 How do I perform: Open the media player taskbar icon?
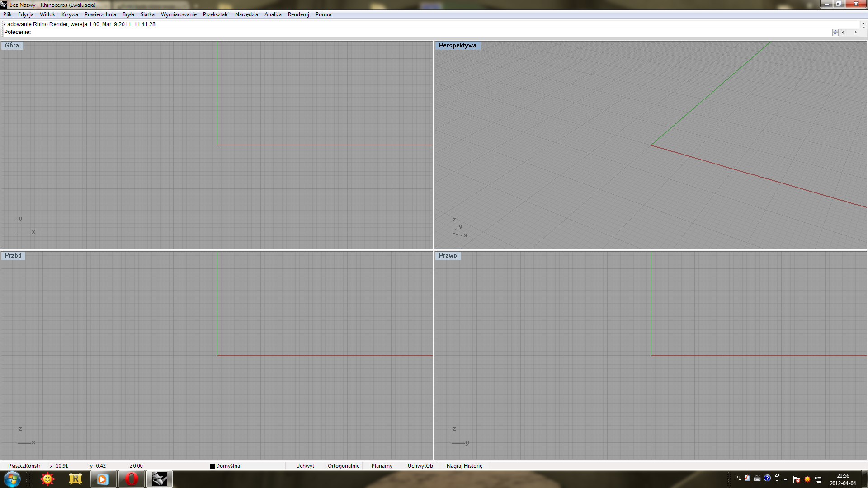click(x=103, y=479)
